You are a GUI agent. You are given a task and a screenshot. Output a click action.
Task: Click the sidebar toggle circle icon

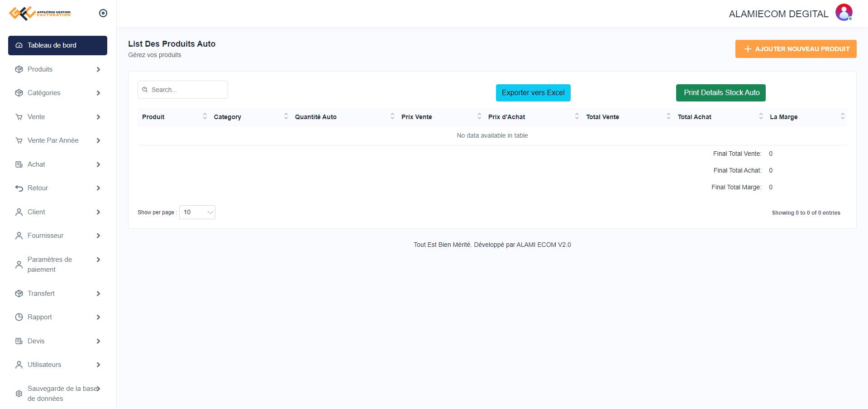pyautogui.click(x=103, y=13)
